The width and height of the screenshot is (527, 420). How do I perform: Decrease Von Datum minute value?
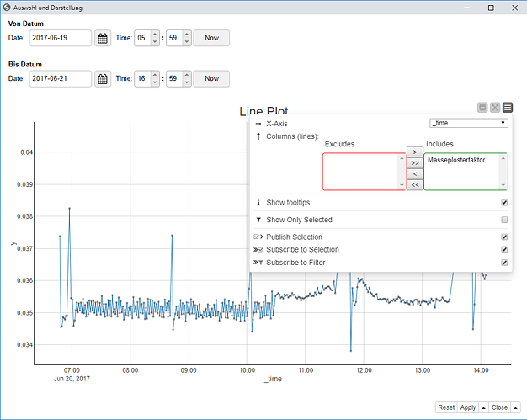(x=187, y=42)
